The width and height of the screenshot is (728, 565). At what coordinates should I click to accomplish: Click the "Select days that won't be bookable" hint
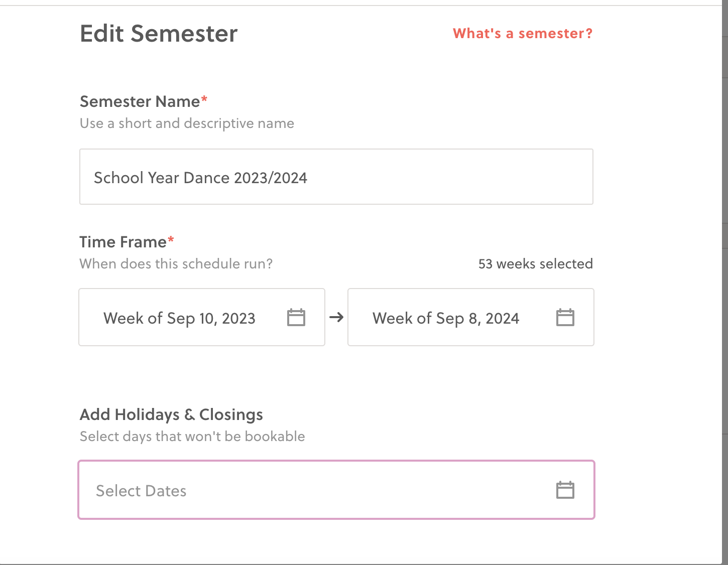click(192, 437)
